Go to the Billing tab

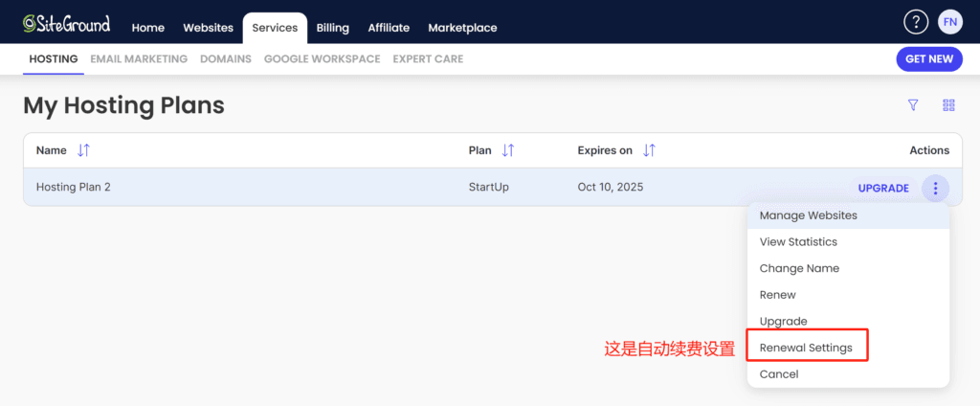[x=332, y=28]
